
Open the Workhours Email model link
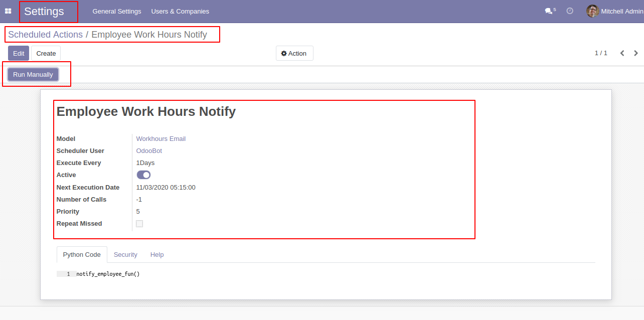[x=161, y=138]
